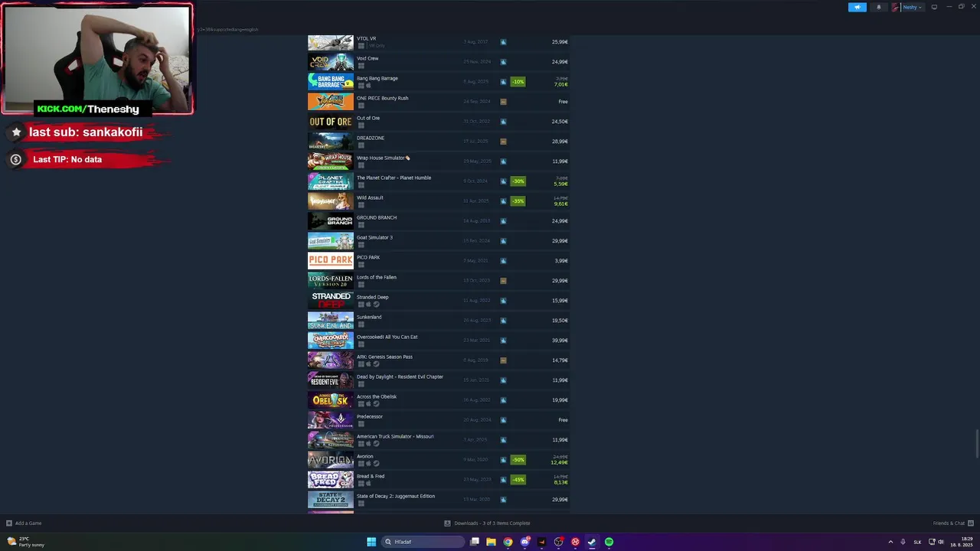Image resolution: width=980 pixels, height=551 pixels.
Task: Click review icon for ARK: Genesis Season Pass
Action: pos(503,360)
